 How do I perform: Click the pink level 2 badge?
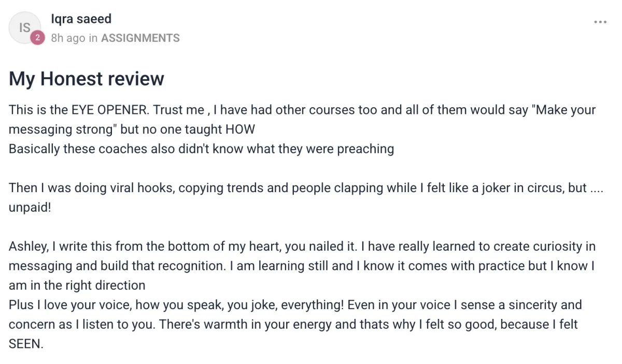(x=37, y=38)
